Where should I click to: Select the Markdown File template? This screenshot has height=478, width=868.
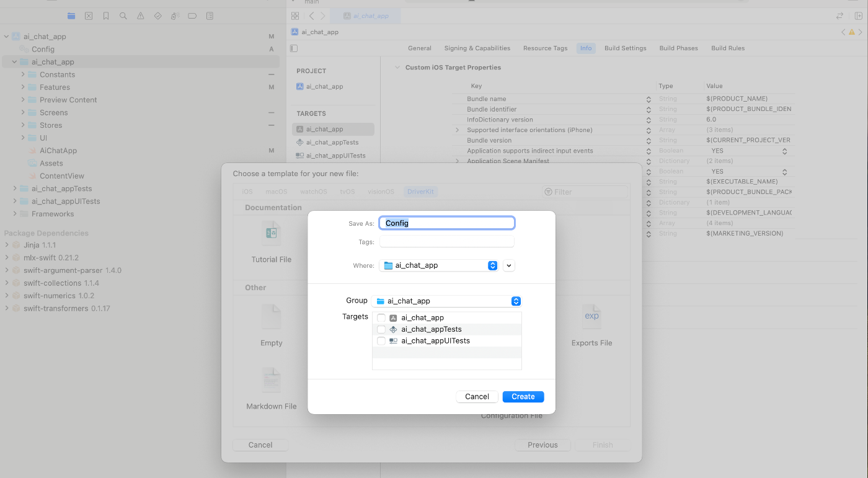point(271,380)
